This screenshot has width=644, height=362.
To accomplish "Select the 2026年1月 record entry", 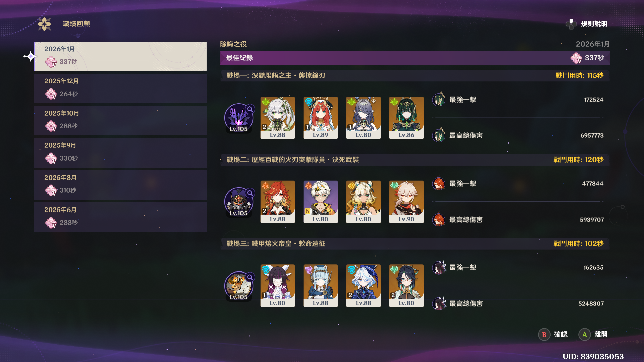I will [120, 56].
